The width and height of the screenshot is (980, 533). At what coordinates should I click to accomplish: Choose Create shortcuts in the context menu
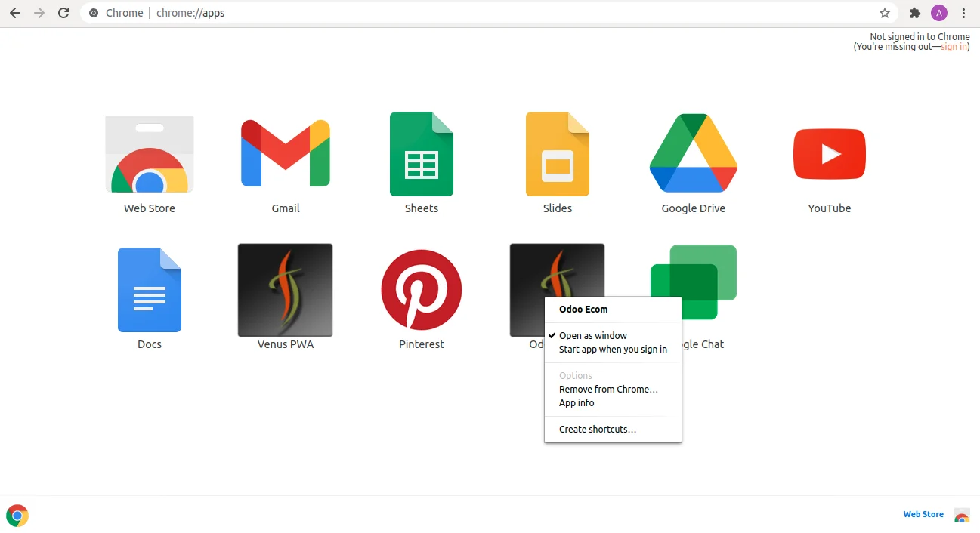[613, 430]
